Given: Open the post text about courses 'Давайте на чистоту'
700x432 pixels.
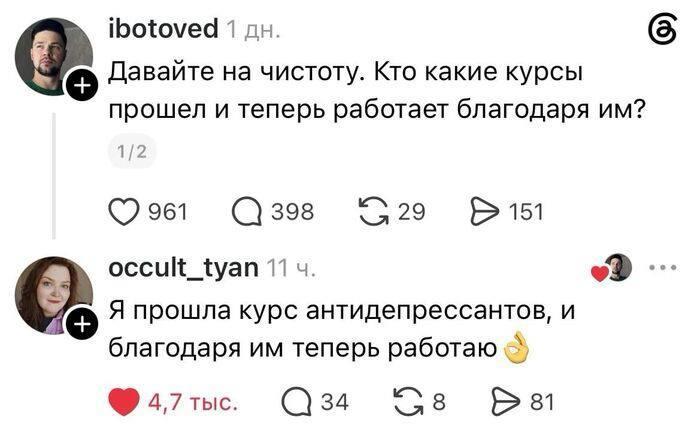Looking at the screenshot, I should (378, 90).
